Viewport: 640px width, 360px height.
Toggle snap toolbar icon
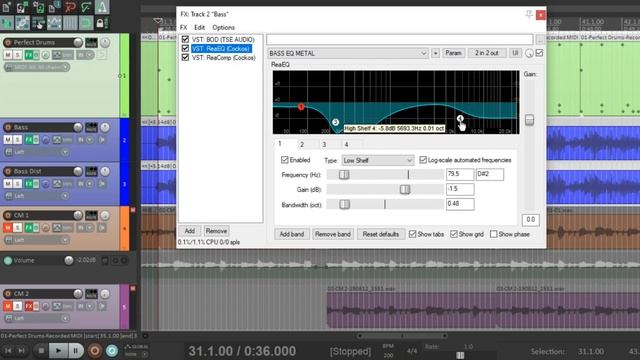(x=86, y=23)
